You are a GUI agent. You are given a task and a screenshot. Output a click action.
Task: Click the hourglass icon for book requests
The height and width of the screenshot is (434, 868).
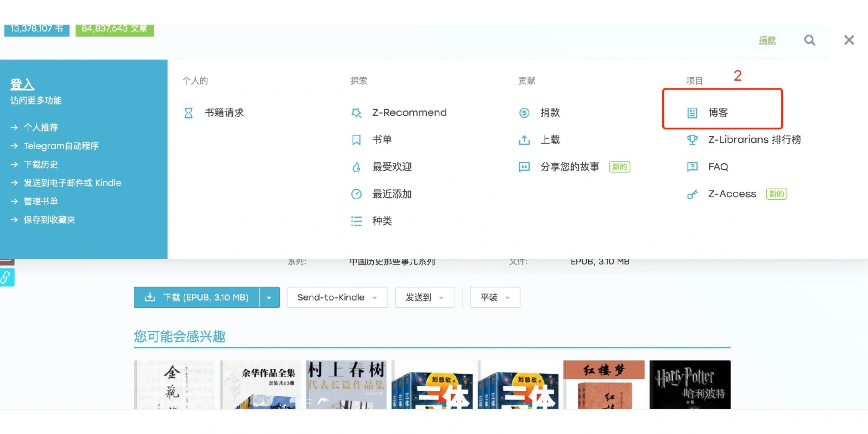tap(188, 113)
